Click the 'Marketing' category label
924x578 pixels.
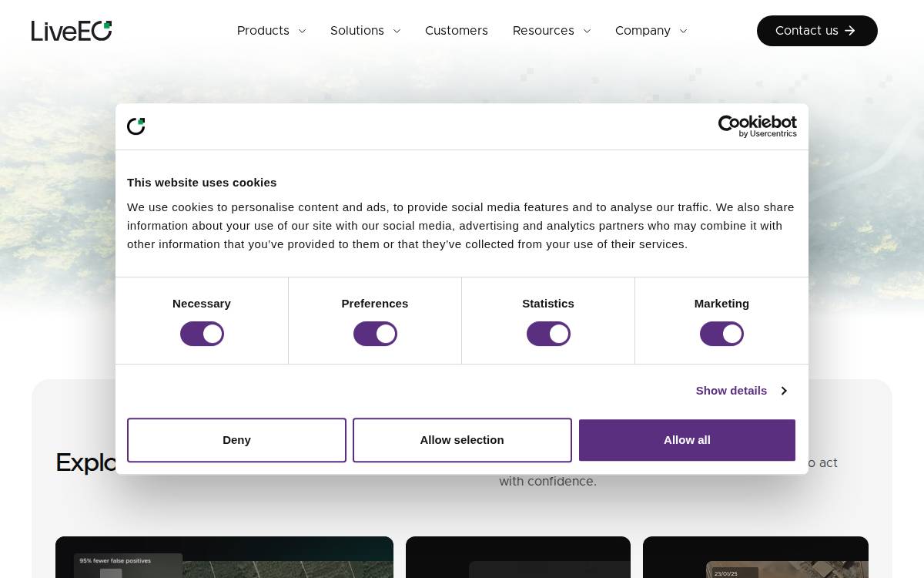pos(721,304)
